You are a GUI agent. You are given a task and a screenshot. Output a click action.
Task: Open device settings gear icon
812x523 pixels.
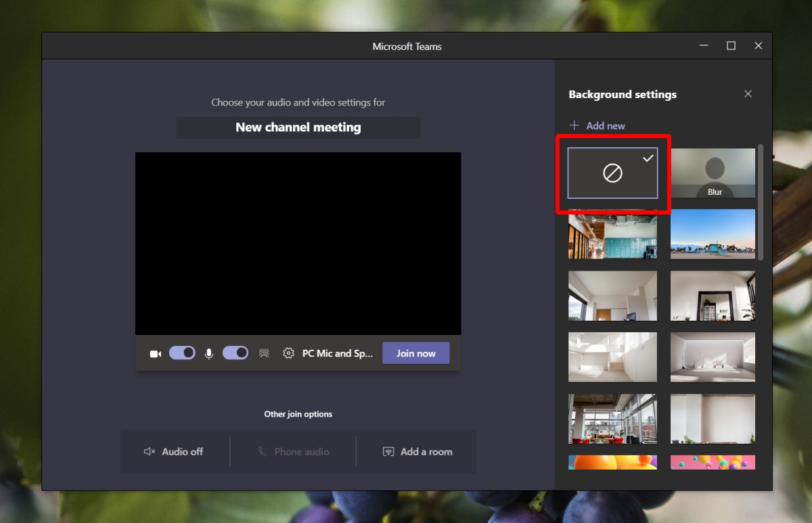point(288,353)
